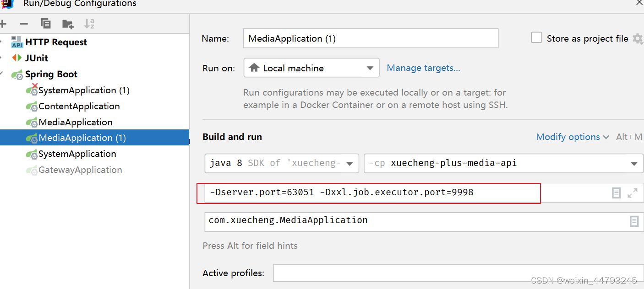Screen dimensions: 644x289
Task: Click the move into new folder icon
Action: pyautogui.click(x=68, y=24)
